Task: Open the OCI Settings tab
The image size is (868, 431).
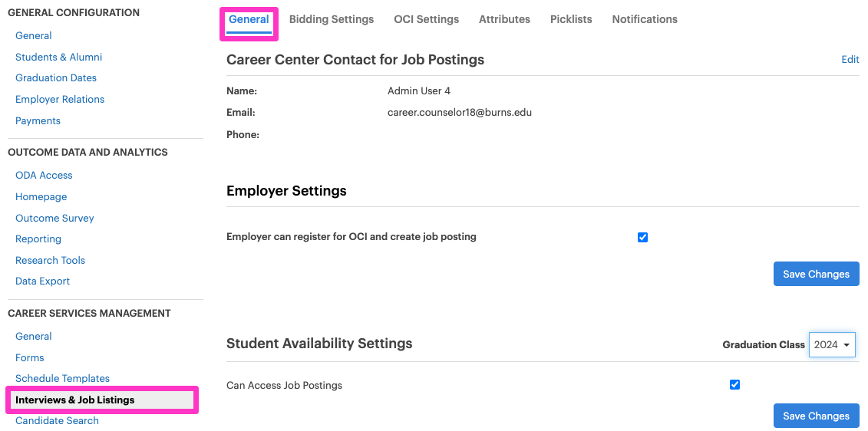Action: coord(426,19)
